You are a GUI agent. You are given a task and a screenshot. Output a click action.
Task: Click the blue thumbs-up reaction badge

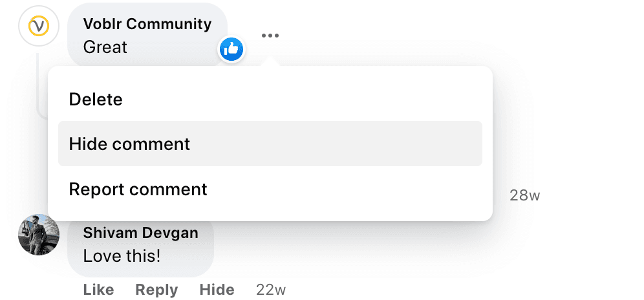[x=231, y=48]
